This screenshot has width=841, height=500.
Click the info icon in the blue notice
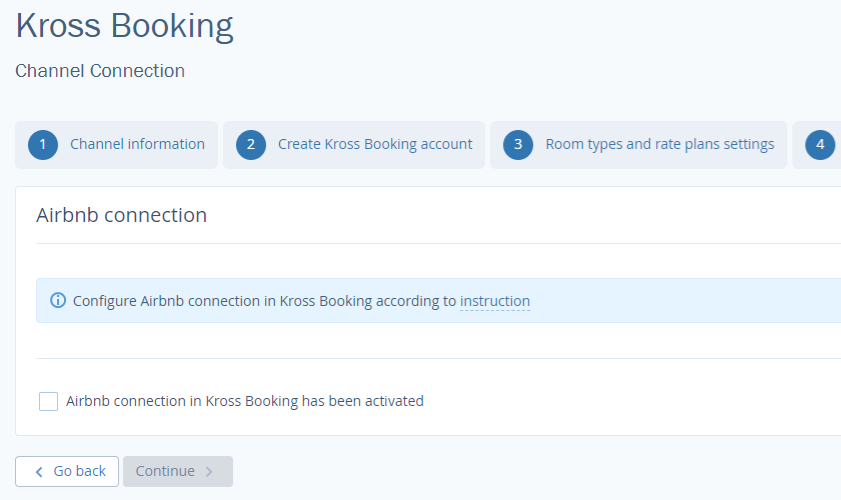[x=58, y=300]
